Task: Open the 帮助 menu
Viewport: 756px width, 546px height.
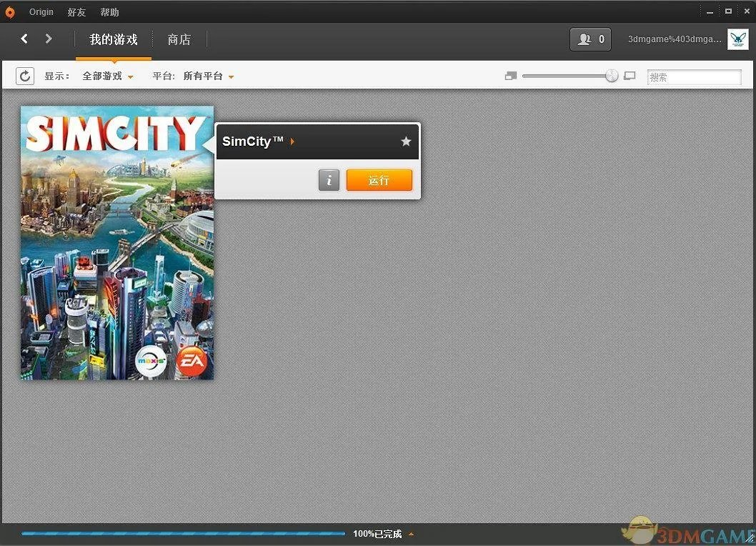Action: tap(109, 12)
